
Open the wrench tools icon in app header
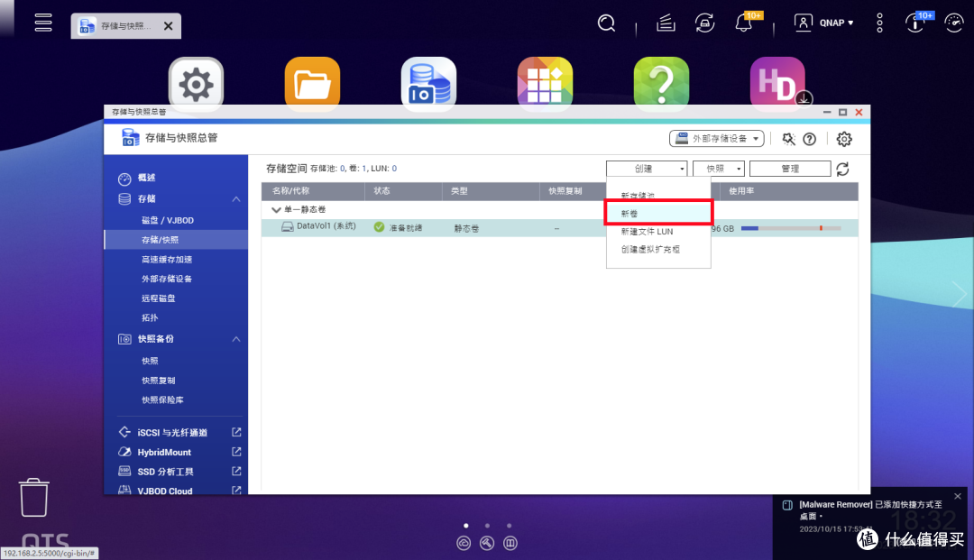(x=788, y=139)
